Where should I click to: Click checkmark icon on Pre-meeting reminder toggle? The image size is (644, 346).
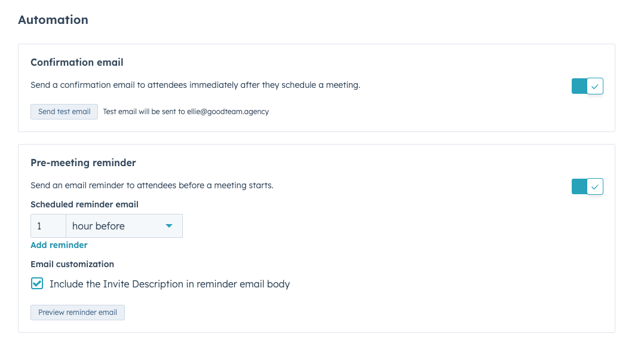595,186
